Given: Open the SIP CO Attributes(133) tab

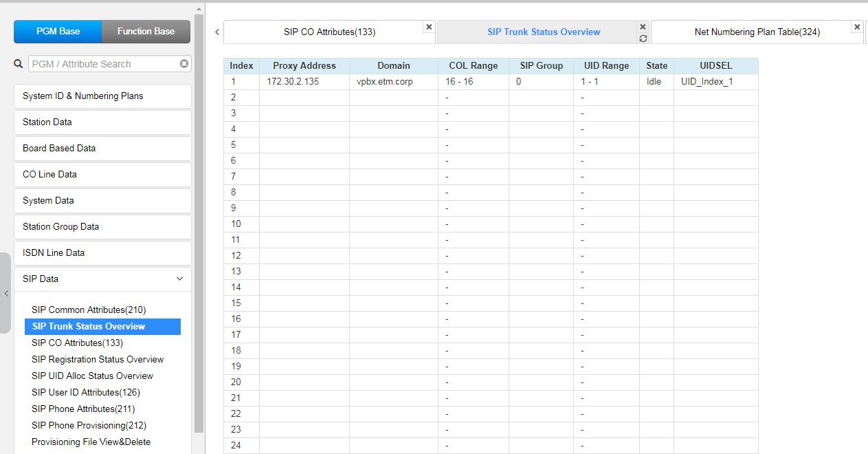Looking at the screenshot, I should 329,32.
